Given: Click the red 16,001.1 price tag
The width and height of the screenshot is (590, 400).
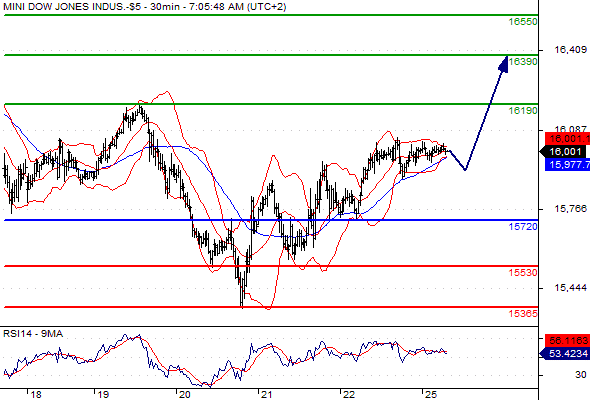Looking at the screenshot, I should coord(567,138).
